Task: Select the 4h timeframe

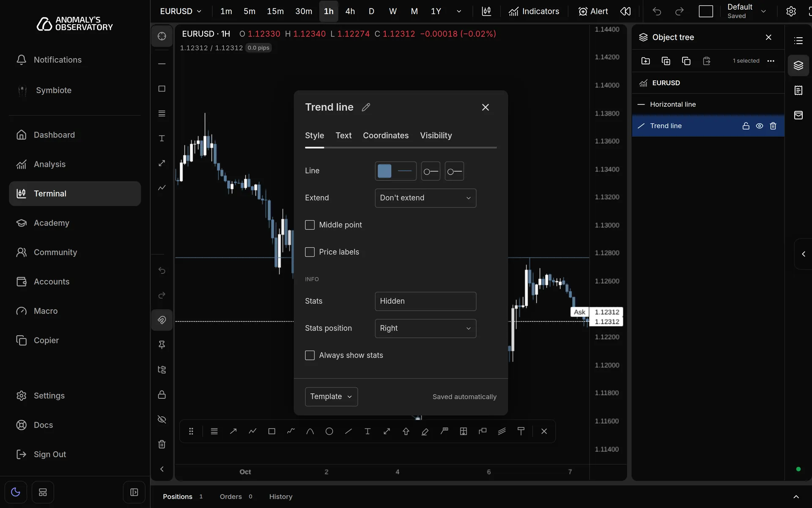Action: [350, 11]
